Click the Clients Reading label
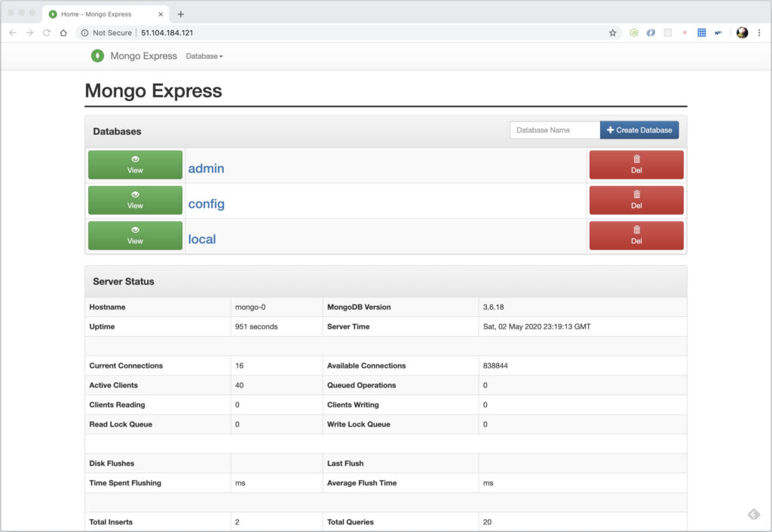The height and width of the screenshot is (532, 772). tap(117, 405)
